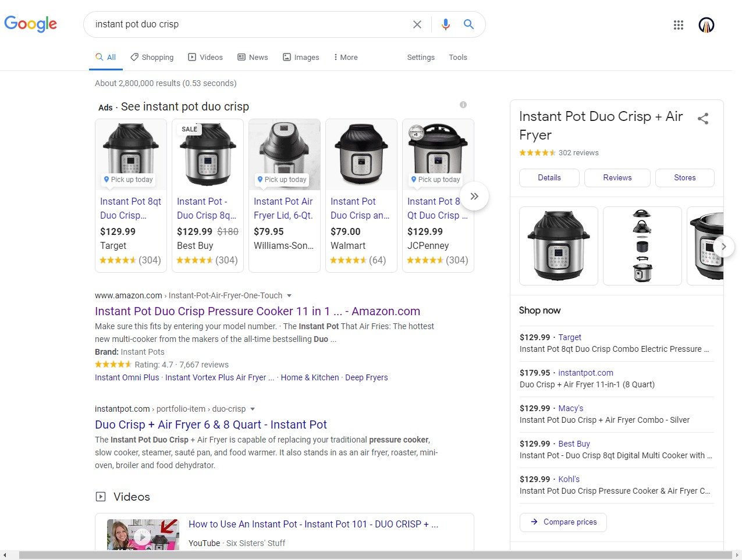The image size is (742, 560).
Task: Open the Target store link under Shop now
Action: 570,337
